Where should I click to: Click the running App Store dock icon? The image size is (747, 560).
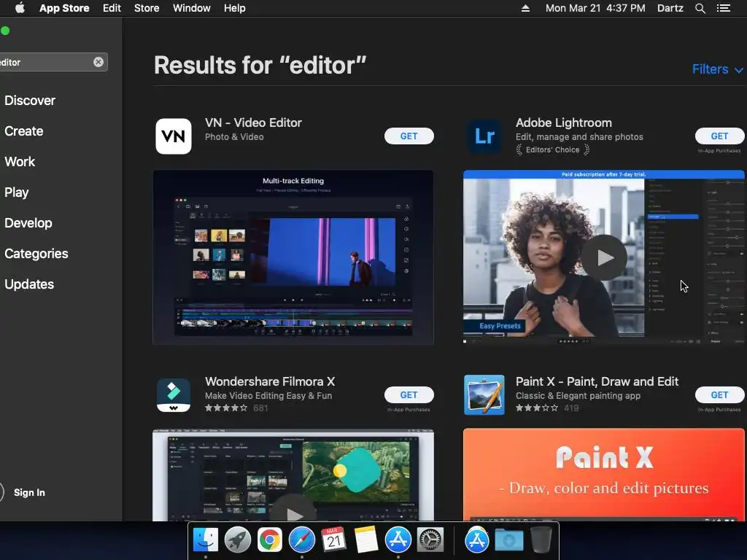398,540
